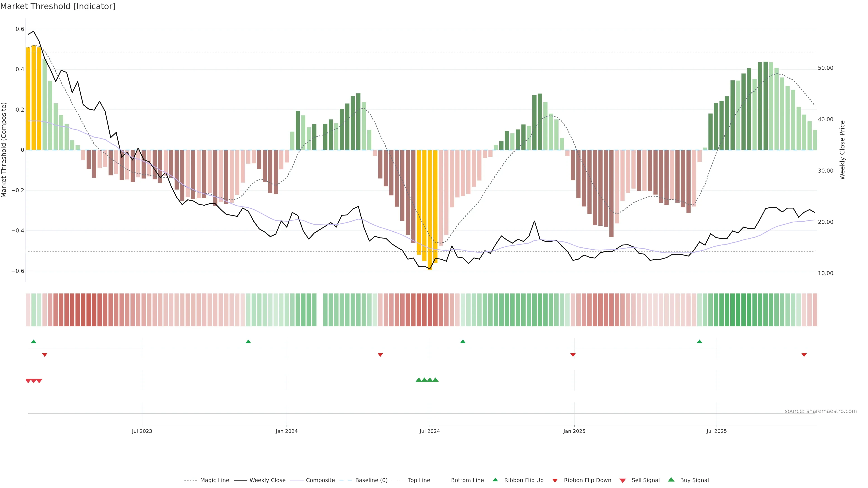The width and height of the screenshot is (868, 488).
Task: Click the rightmost green buy signal triangle
Action: (x=435, y=380)
